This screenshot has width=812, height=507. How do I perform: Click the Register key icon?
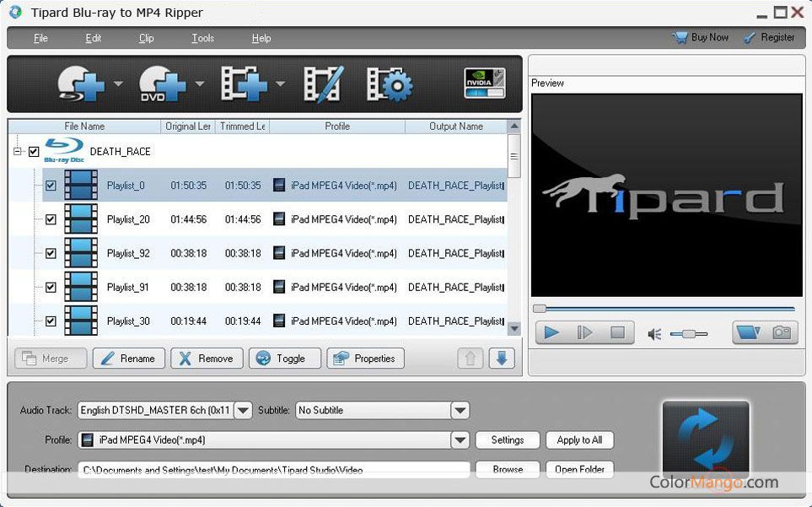(750, 37)
